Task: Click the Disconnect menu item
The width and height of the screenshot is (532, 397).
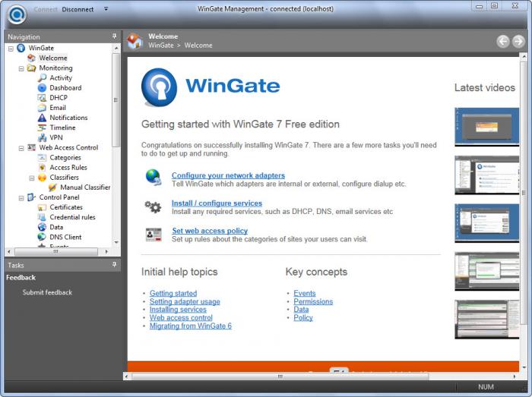Action: (78, 9)
